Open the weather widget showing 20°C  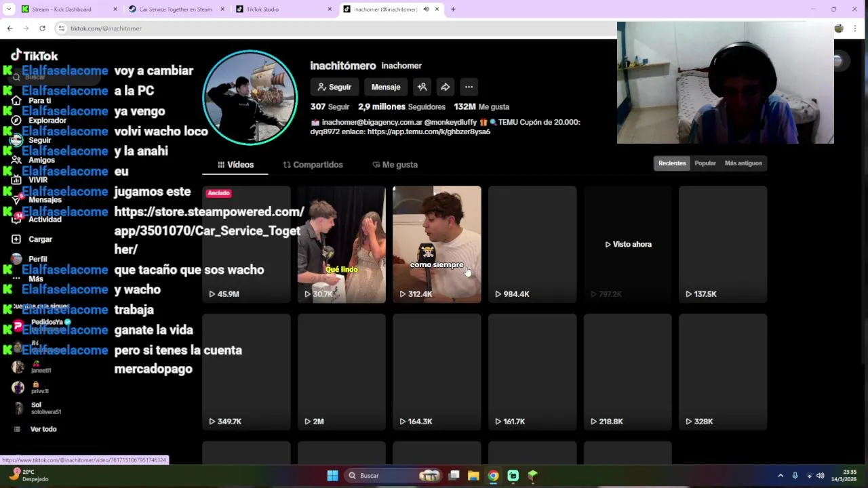28,476
